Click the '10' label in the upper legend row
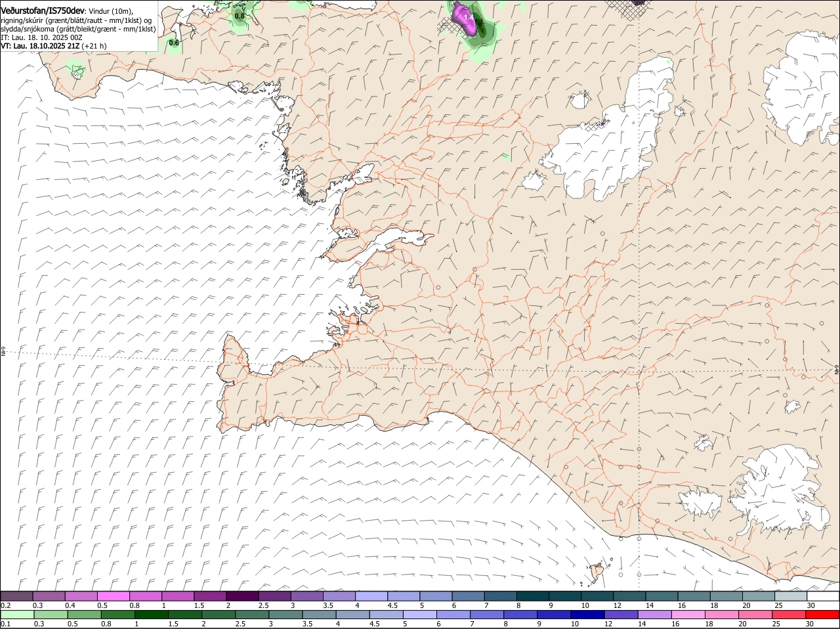 (585, 605)
